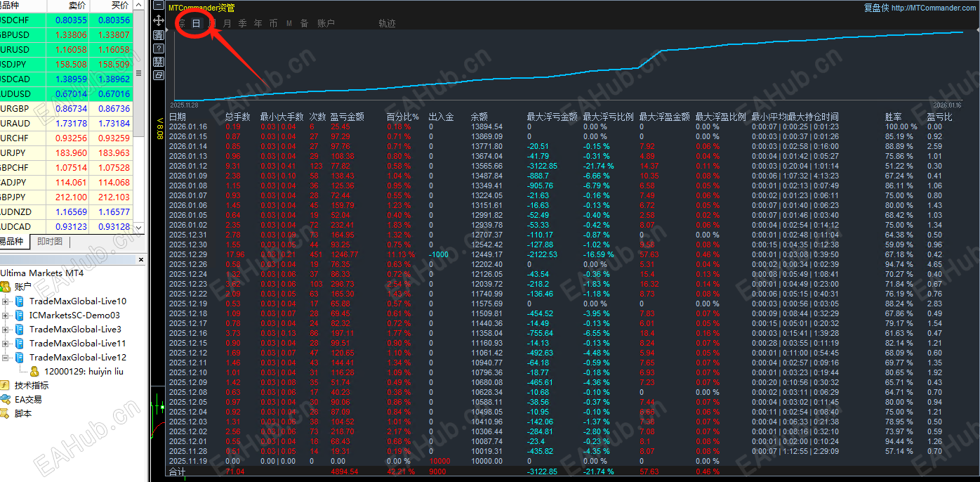Toggle the M view in MTCommander toolbar

point(289,22)
